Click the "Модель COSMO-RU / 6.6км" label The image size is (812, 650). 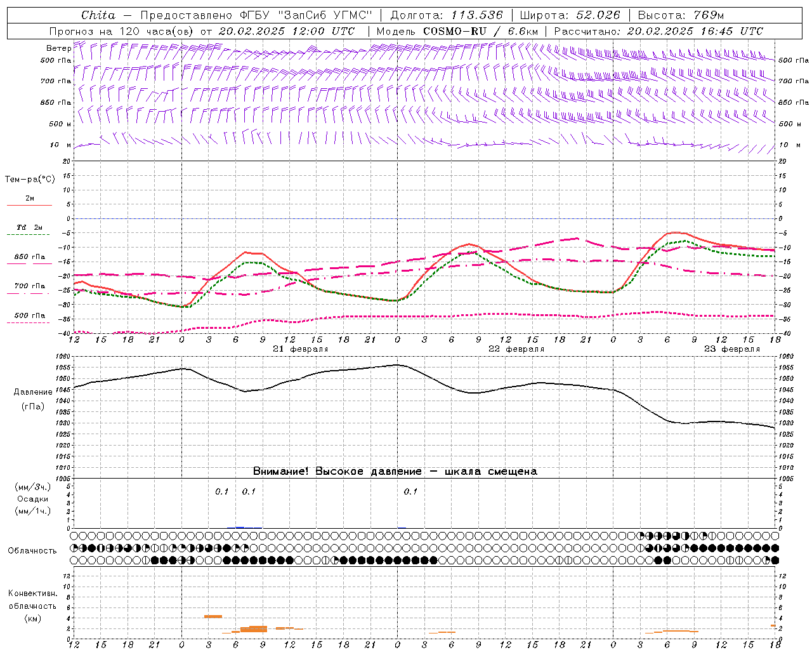coord(457,31)
